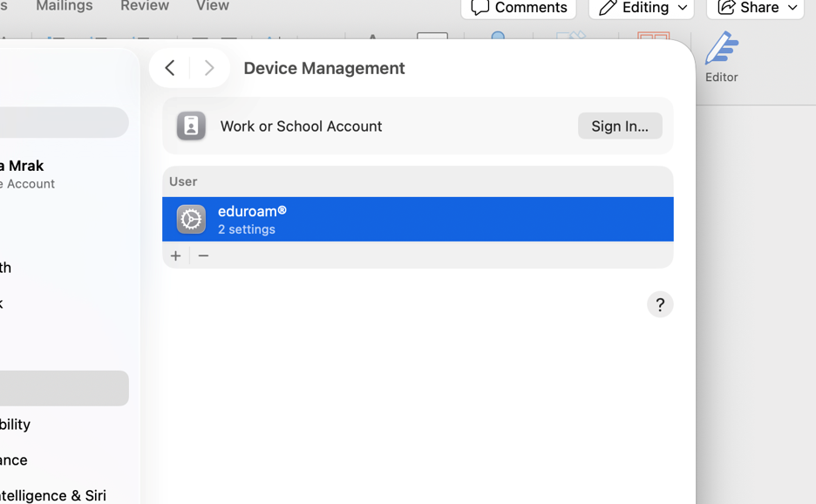
Task: Switch to Mailings tab in Word
Action: pyautogui.click(x=64, y=6)
